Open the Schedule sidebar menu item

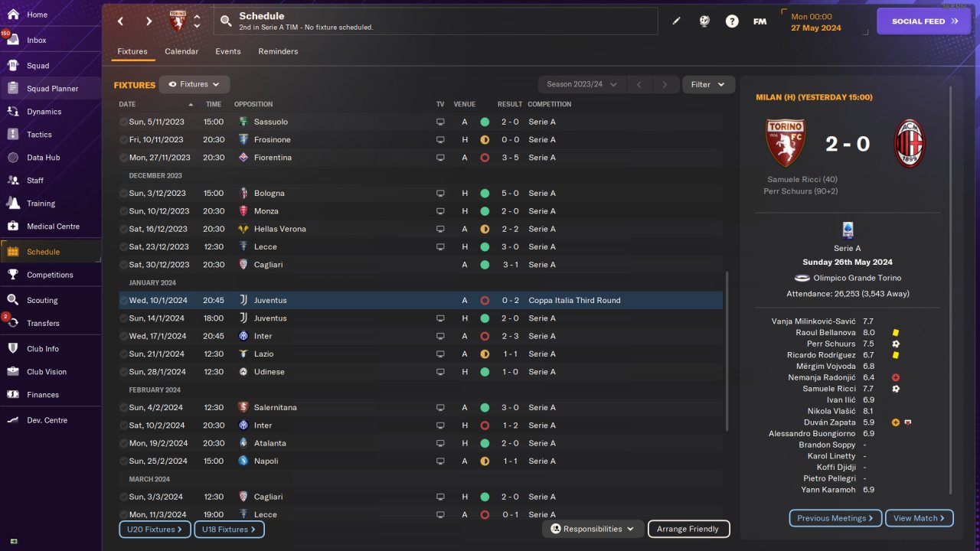[x=51, y=252]
